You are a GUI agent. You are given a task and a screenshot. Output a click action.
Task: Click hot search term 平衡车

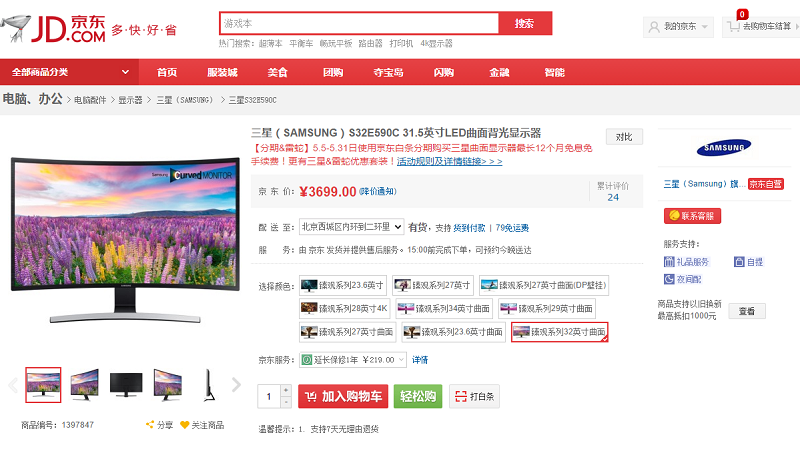tap(301, 44)
